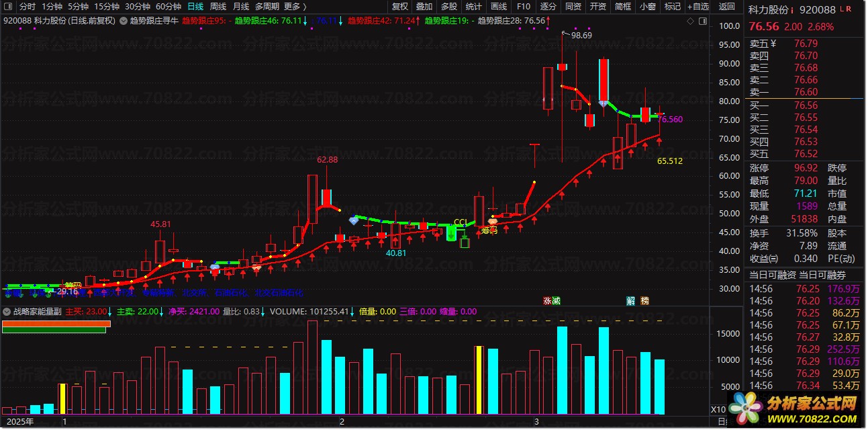The height and width of the screenshot is (430, 868).
Task: Click the 涨 event marker on chart
Action: [x=547, y=301]
